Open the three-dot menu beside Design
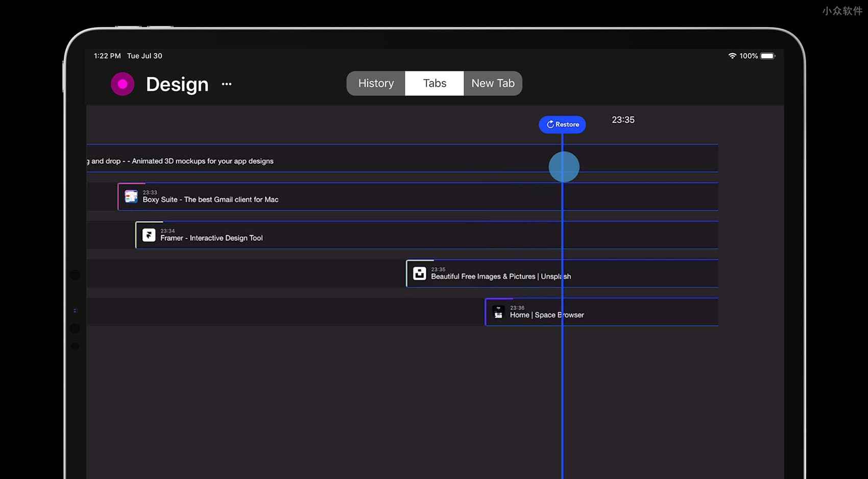 pyautogui.click(x=227, y=84)
